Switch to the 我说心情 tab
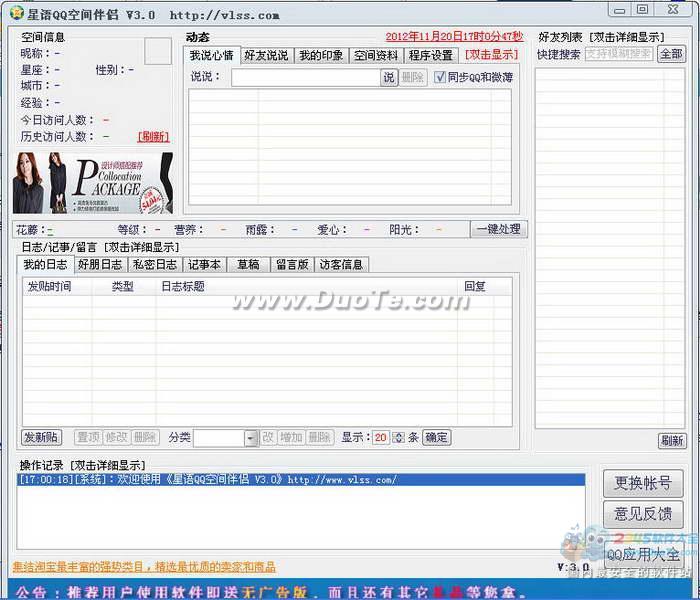The image size is (700, 600). click(212, 55)
